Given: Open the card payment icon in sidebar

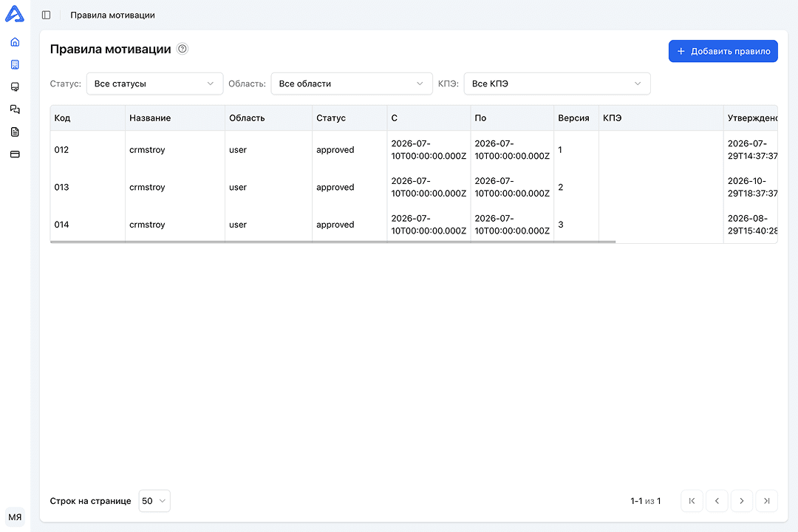Looking at the screenshot, I should point(15,154).
